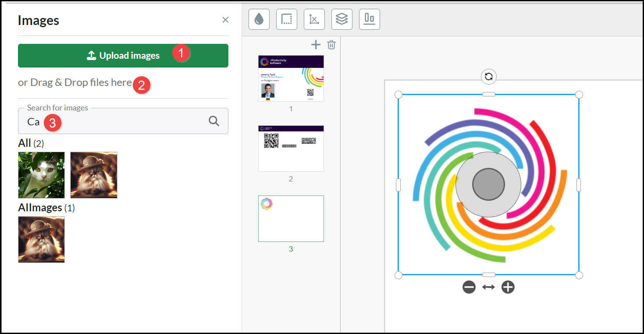Open the align objects tool
The image size is (644, 334).
370,19
